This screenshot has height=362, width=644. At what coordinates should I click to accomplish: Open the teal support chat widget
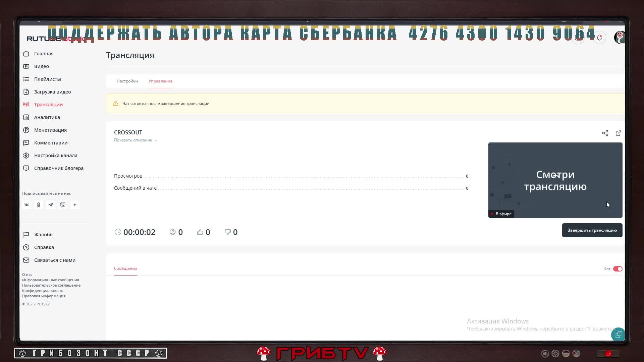(618, 335)
